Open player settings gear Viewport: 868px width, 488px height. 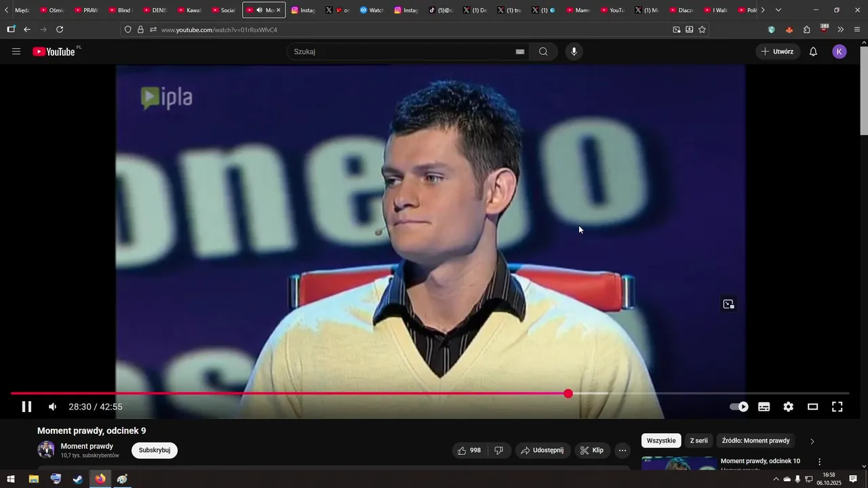[x=788, y=407]
